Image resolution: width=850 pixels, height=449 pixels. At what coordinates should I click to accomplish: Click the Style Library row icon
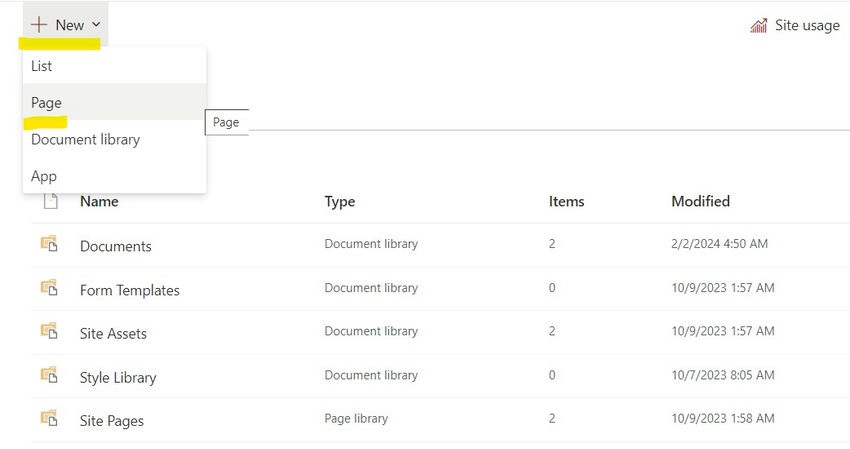[x=48, y=376]
